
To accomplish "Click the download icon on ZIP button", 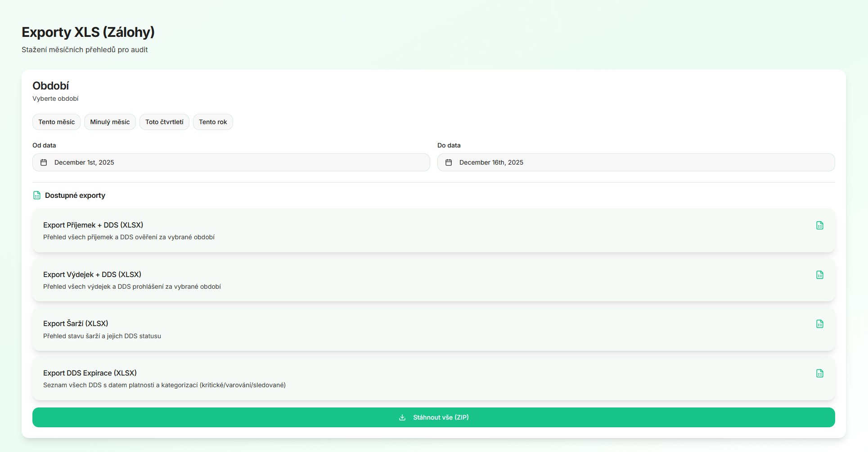I will coord(402,417).
